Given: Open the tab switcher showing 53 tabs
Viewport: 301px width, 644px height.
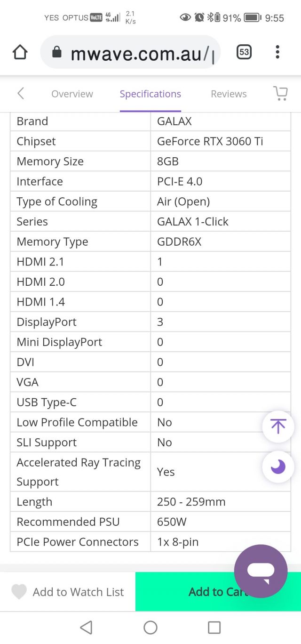Looking at the screenshot, I should coord(244,52).
